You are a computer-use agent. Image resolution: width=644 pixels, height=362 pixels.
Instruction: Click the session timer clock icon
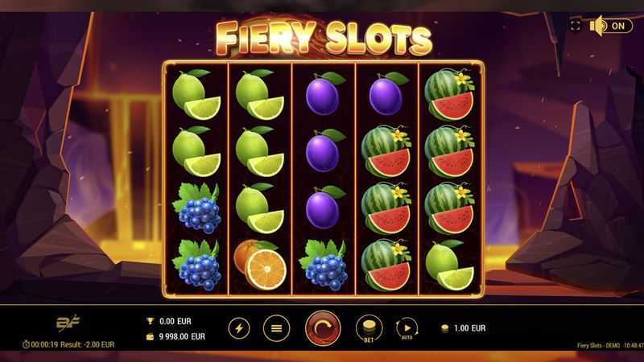click(26, 344)
